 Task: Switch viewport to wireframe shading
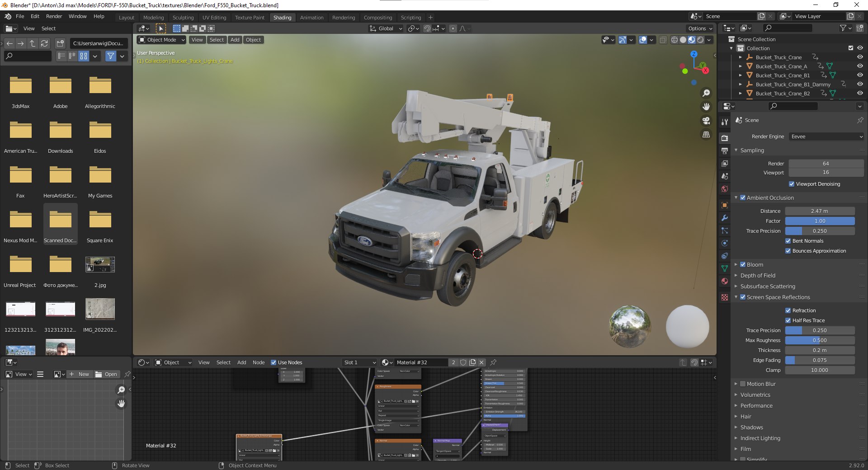point(675,40)
